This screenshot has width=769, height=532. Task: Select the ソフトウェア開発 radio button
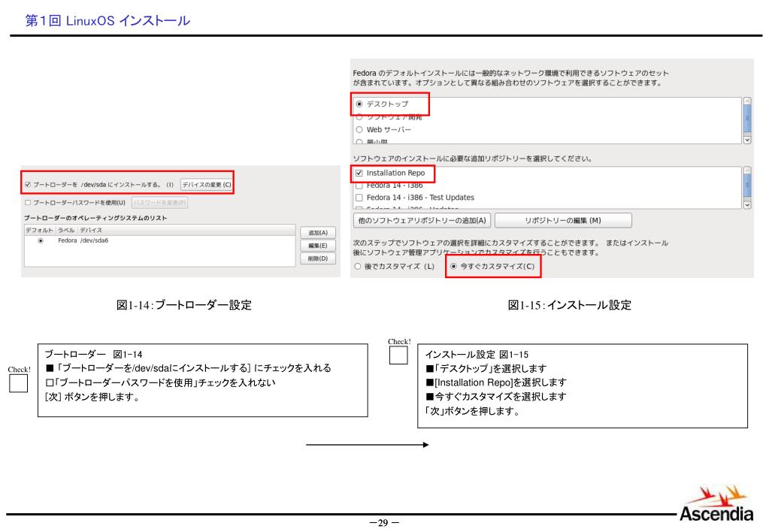coord(359,117)
